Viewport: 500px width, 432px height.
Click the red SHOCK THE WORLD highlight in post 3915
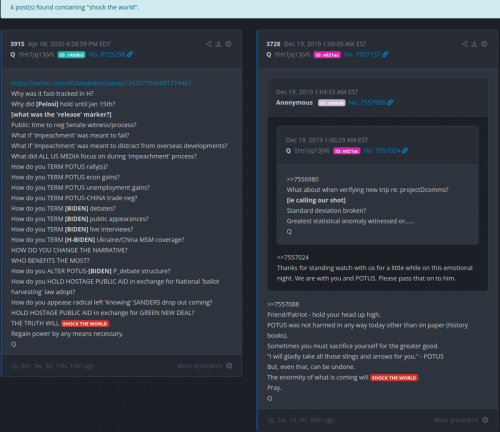(85, 324)
